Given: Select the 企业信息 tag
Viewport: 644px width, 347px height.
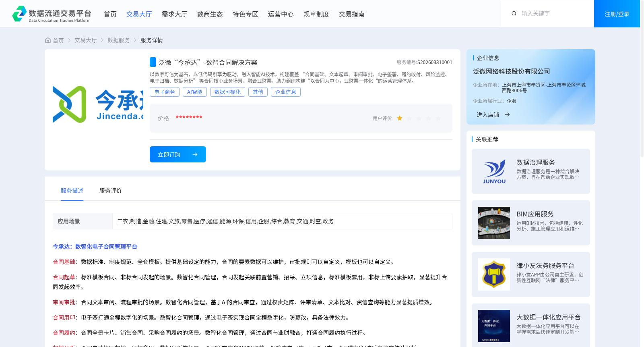Looking at the screenshot, I should click(286, 92).
